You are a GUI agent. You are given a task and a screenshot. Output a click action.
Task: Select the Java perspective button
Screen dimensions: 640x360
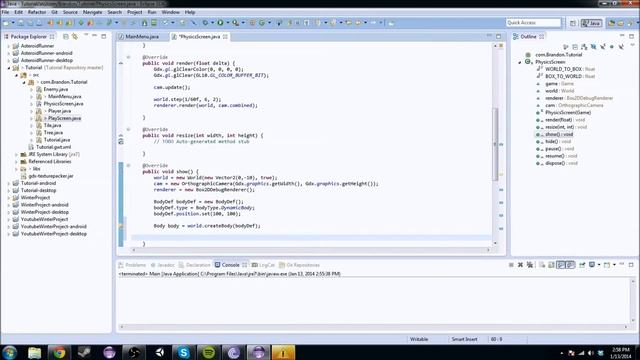click(x=591, y=23)
